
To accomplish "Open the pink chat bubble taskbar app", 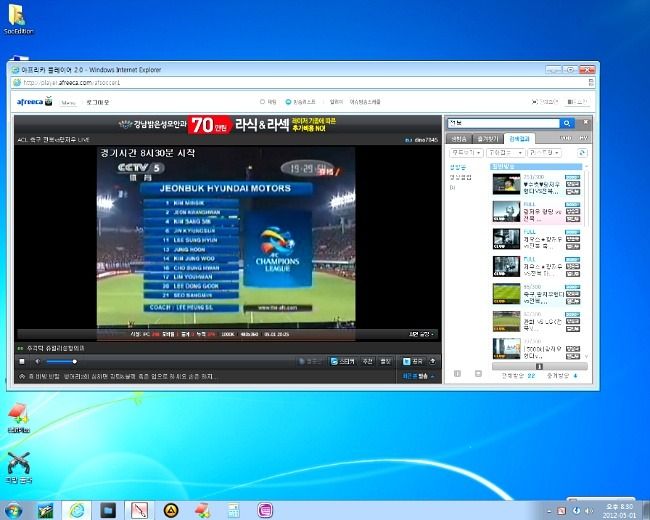I will 265,510.
